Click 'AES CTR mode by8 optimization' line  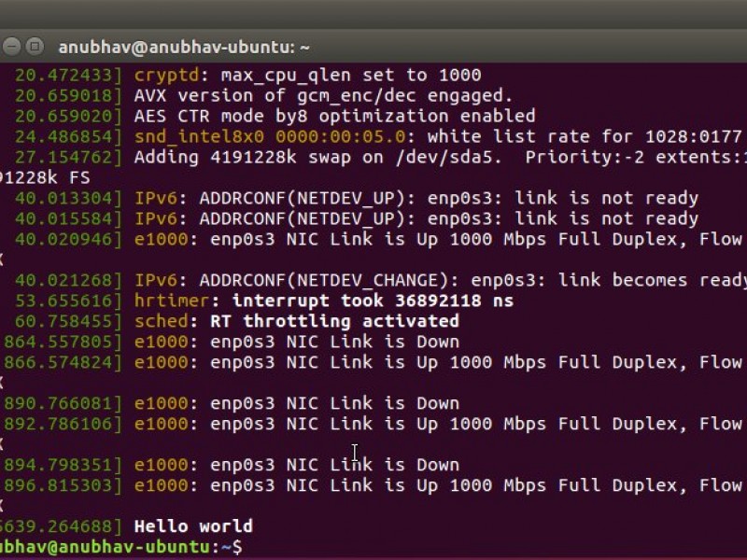(334, 116)
